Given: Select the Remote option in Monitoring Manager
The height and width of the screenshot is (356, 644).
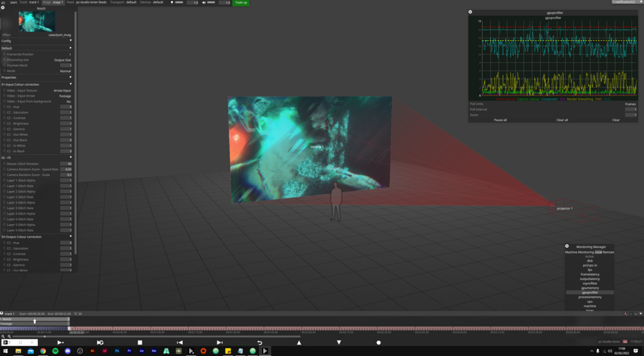Looking at the screenshot, I should tap(608, 252).
